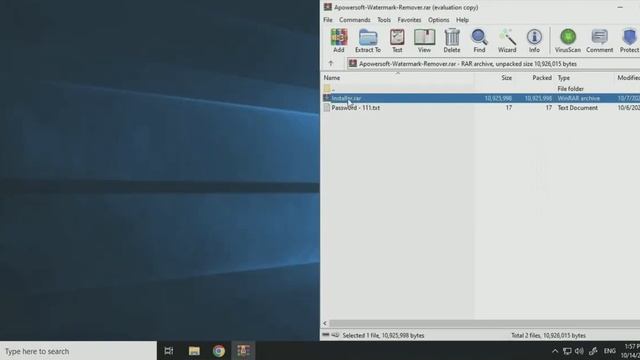Minimize the WinRAR window
The height and width of the screenshot is (360, 640).
(620, 7)
